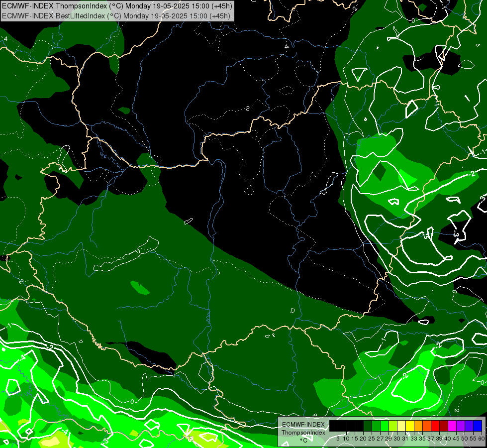Click the BestLiftedIndex title line at top
This screenshot has height=448, width=487.
click(x=116, y=16)
